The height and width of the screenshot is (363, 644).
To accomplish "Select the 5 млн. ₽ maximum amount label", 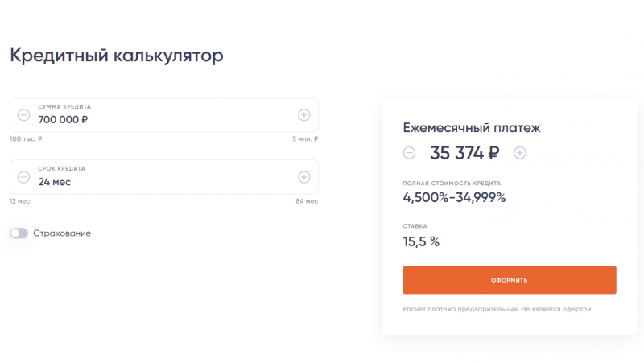I will click(x=305, y=139).
